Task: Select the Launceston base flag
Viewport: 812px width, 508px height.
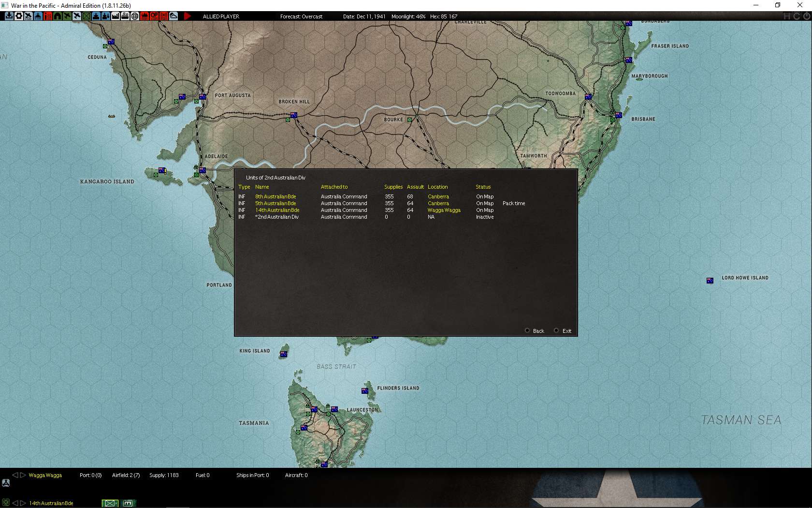Action: click(334, 409)
